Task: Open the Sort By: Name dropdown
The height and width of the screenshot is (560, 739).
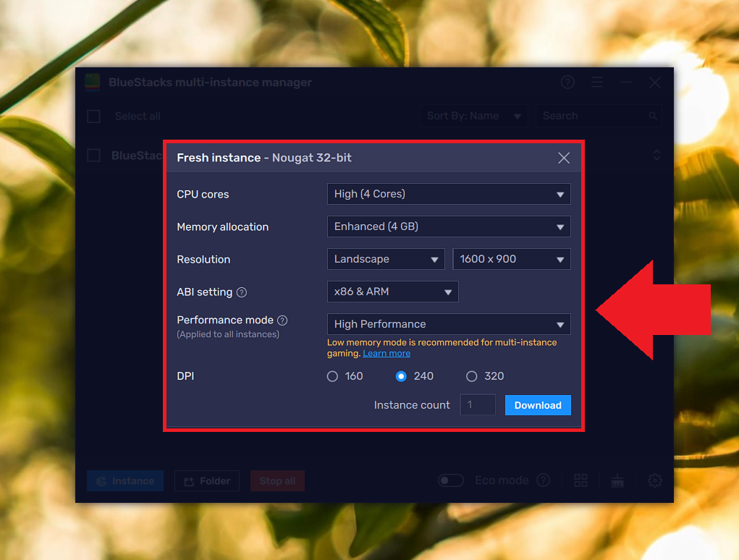Action: pos(473,116)
